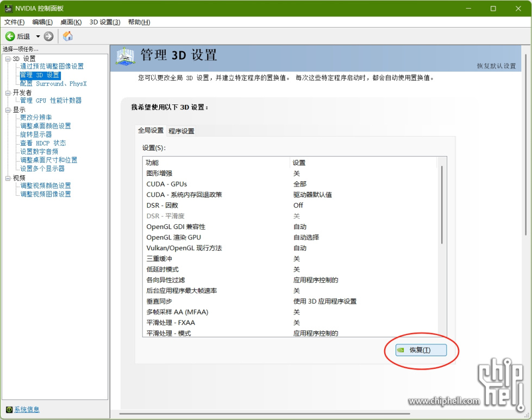Select CUDA - 系统内存回退政策 row
The width and height of the screenshot is (532, 420).
(290, 195)
